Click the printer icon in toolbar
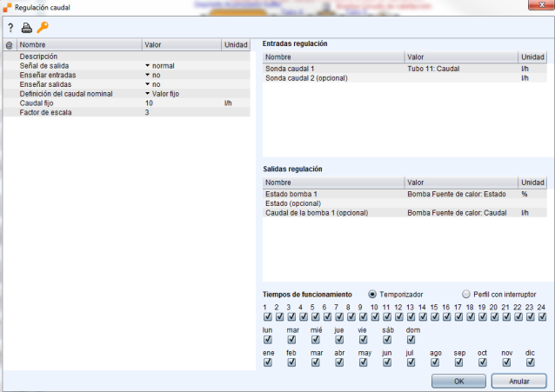This screenshot has height=392, width=555. (x=25, y=28)
